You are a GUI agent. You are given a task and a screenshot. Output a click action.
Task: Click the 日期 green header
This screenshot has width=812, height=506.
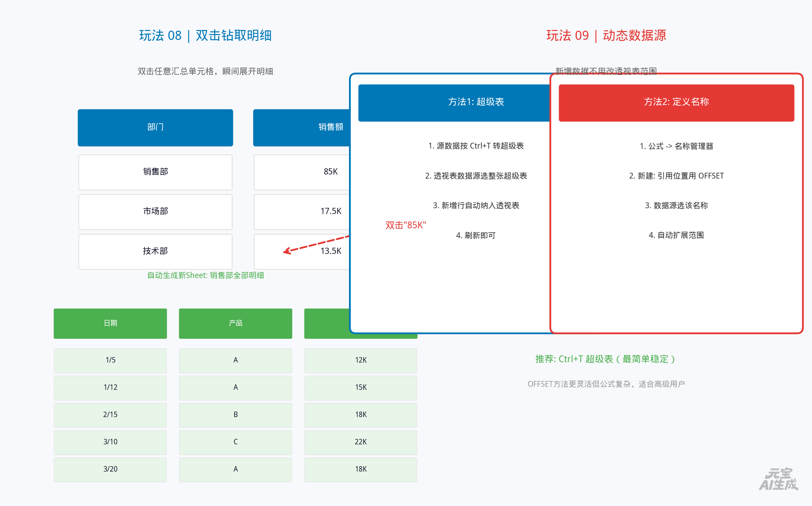tap(110, 323)
